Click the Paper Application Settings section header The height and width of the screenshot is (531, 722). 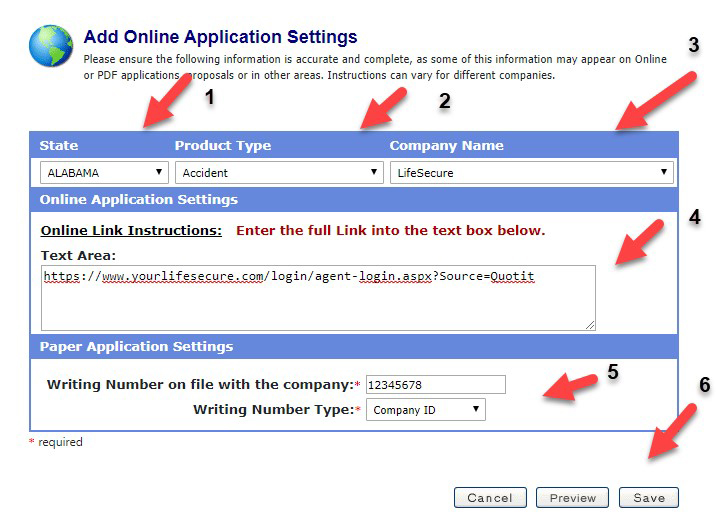point(136,347)
